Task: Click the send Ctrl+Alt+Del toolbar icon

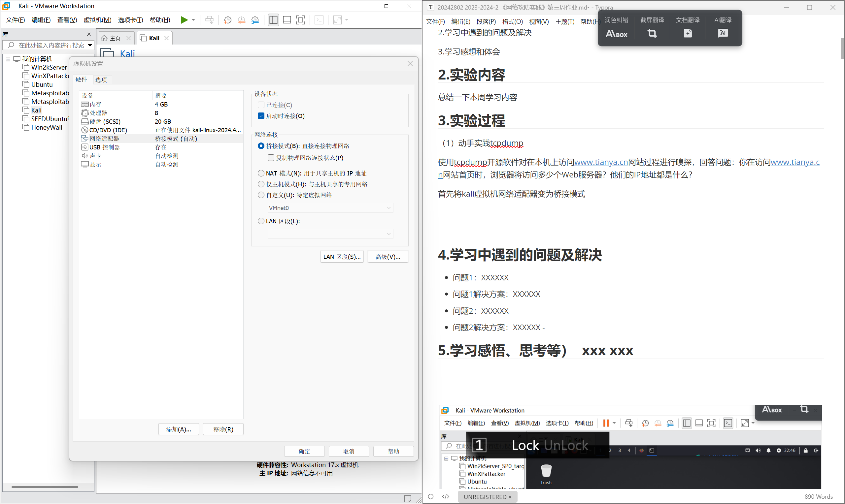Action: [210, 20]
